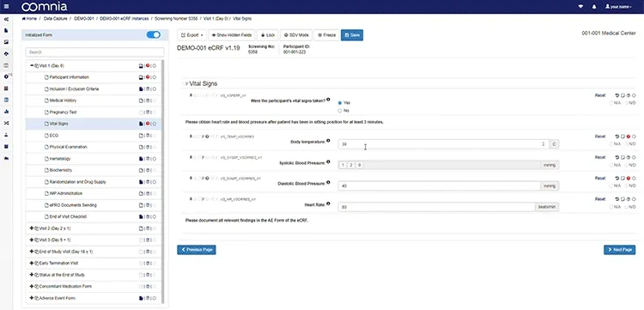Reset the Heart Rate field
The width and height of the screenshot is (644, 310).
(x=600, y=199)
